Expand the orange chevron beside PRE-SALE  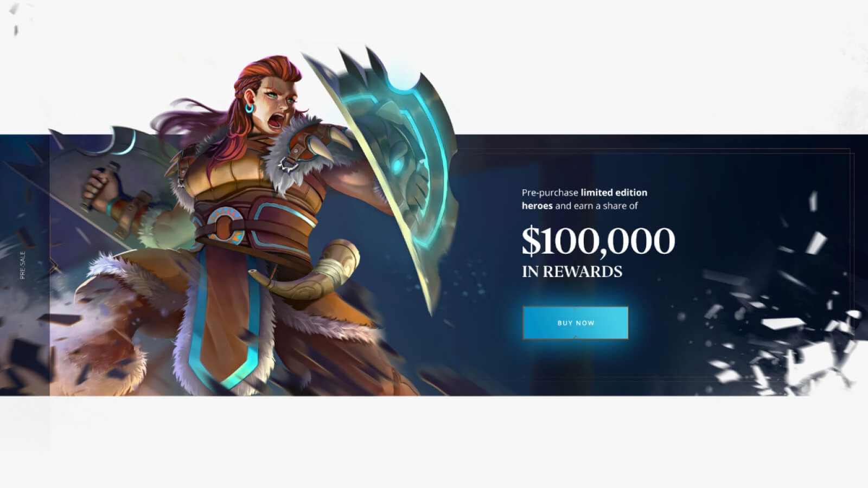pyautogui.click(x=53, y=266)
